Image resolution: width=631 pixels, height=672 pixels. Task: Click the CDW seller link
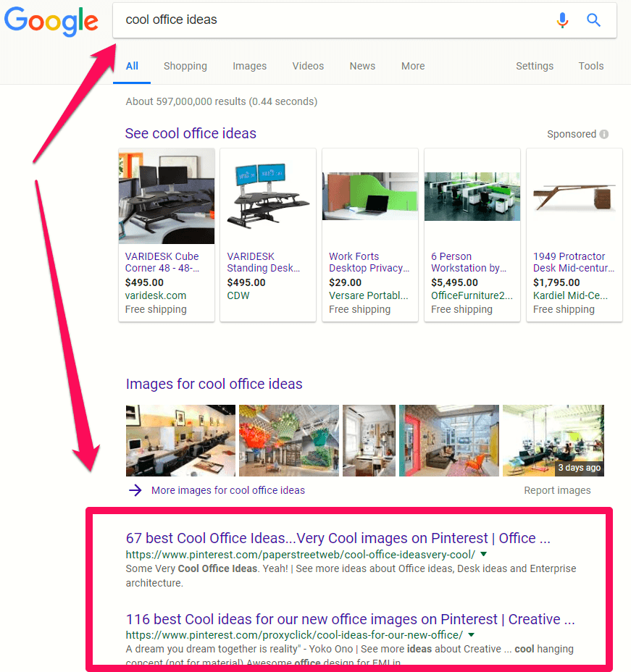coord(238,295)
